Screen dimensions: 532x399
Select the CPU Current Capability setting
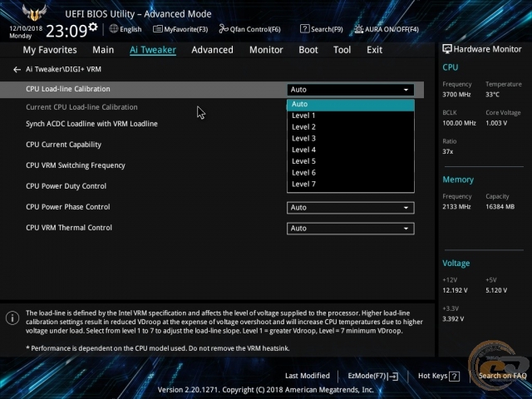[63, 145]
